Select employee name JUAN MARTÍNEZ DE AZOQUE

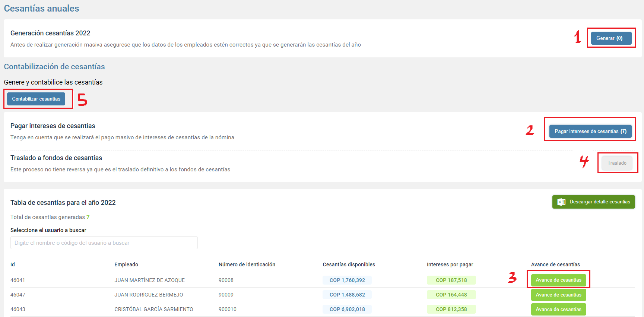(x=150, y=280)
